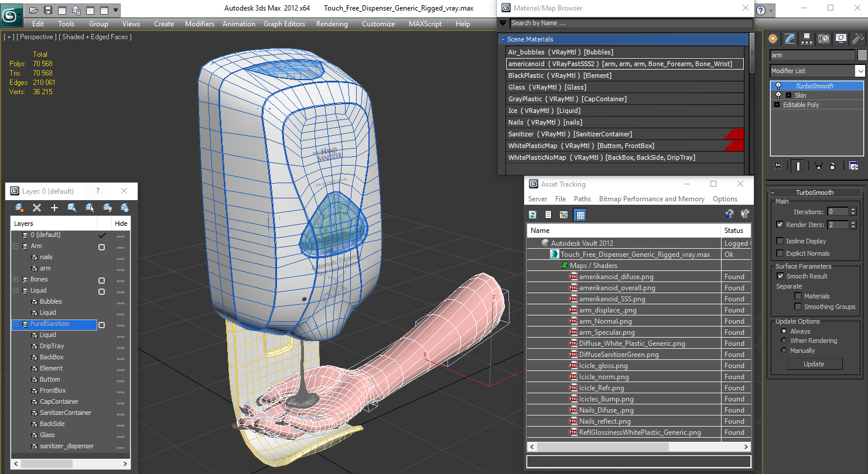Screen dimensions: 868x474
Task: Toggle the Render Iters checkbox
Action: (780, 225)
